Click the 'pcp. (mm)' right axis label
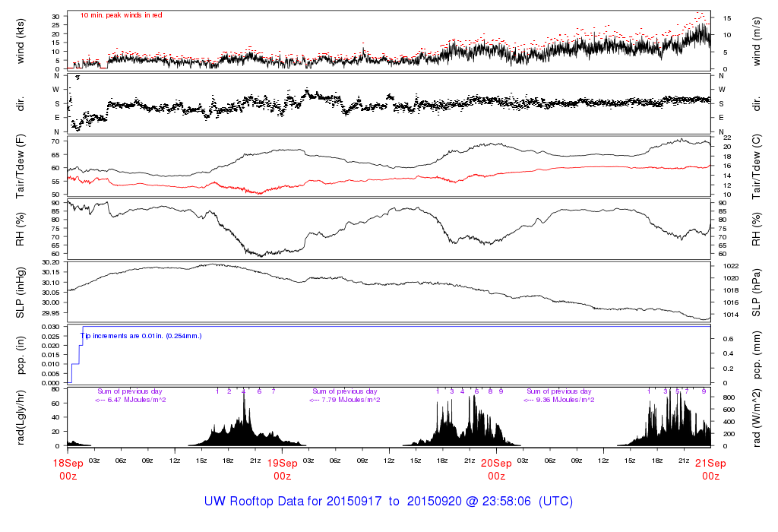778x532 pixels. (x=757, y=354)
